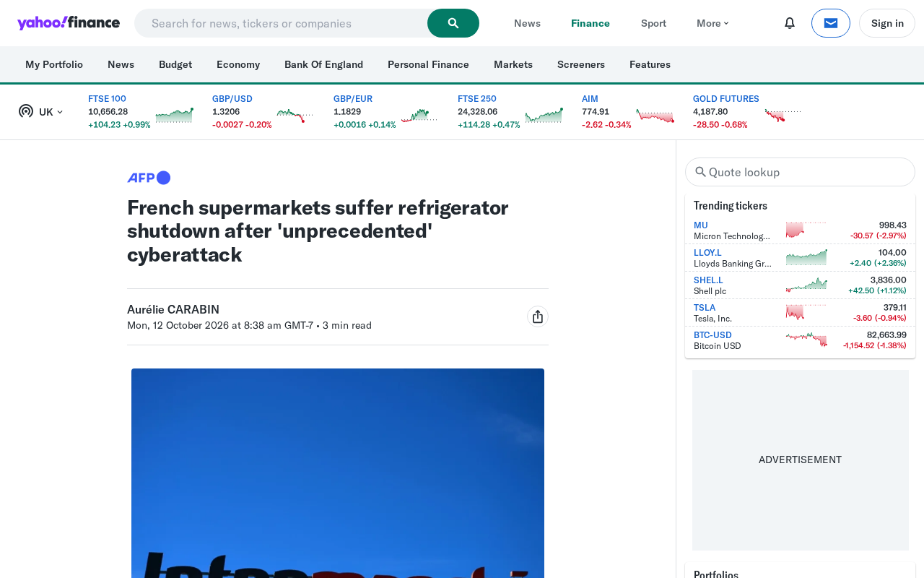The image size is (924, 578).
Task: Click the Quote lookup field
Action: coord(800,172)
